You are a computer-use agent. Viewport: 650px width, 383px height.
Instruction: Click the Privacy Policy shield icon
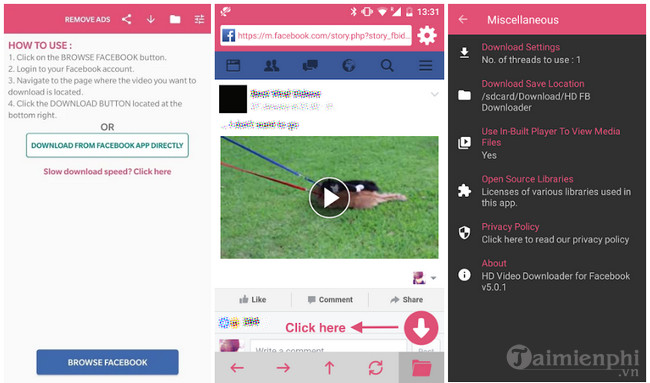click(464, 233)
